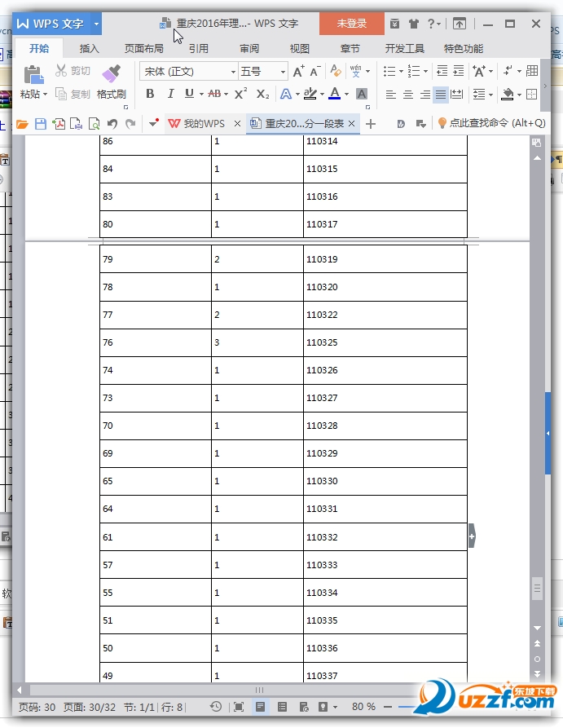
Task: Click the Copy (复制) button
Action: pyautogui.click(x=73, y=95)
